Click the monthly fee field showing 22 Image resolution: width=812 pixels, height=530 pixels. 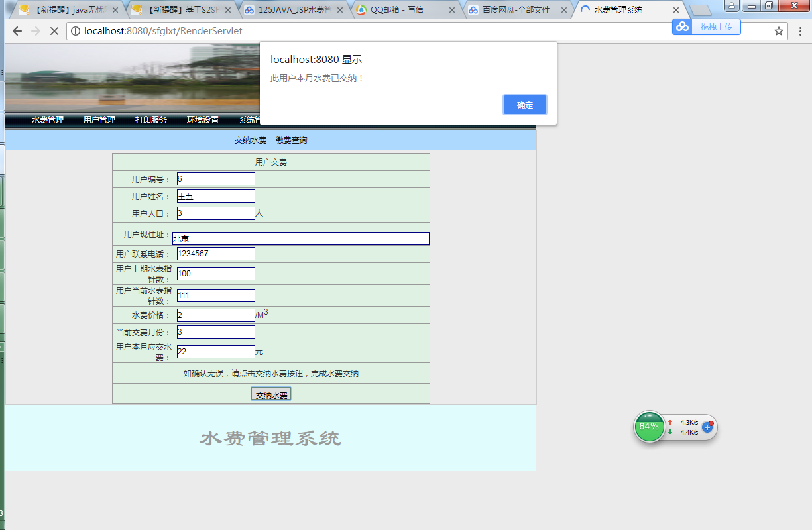point(216,352)
